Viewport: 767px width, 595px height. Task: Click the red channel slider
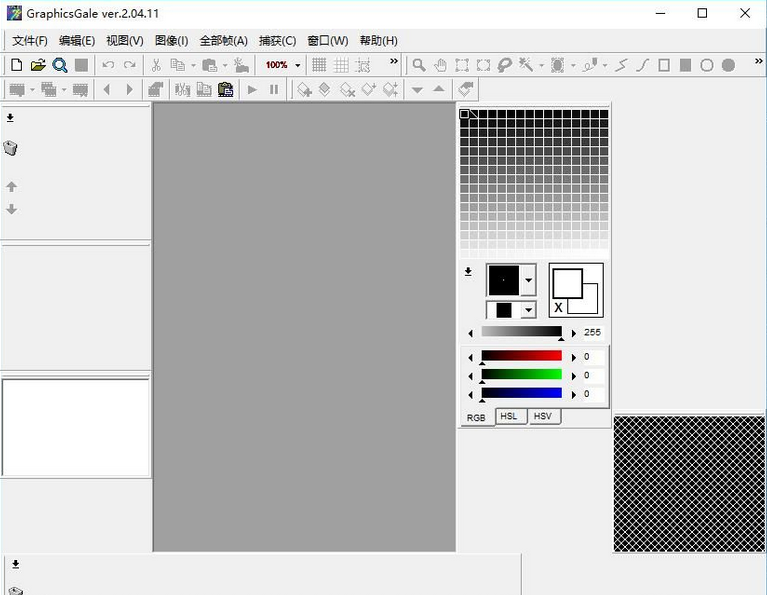521,356
